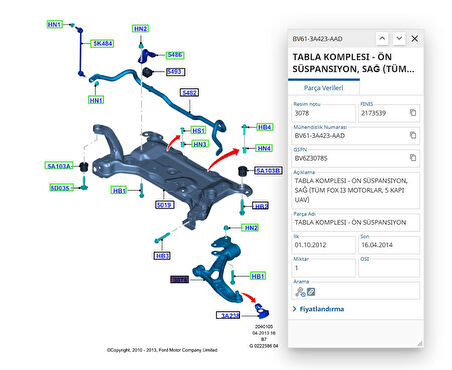
Task: Click the 5A103A part callout
Action: pyautogui.click(x=59, y=166)
